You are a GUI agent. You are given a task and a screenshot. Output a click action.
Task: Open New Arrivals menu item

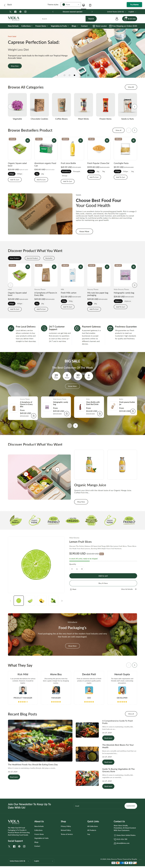click(13, 26)
